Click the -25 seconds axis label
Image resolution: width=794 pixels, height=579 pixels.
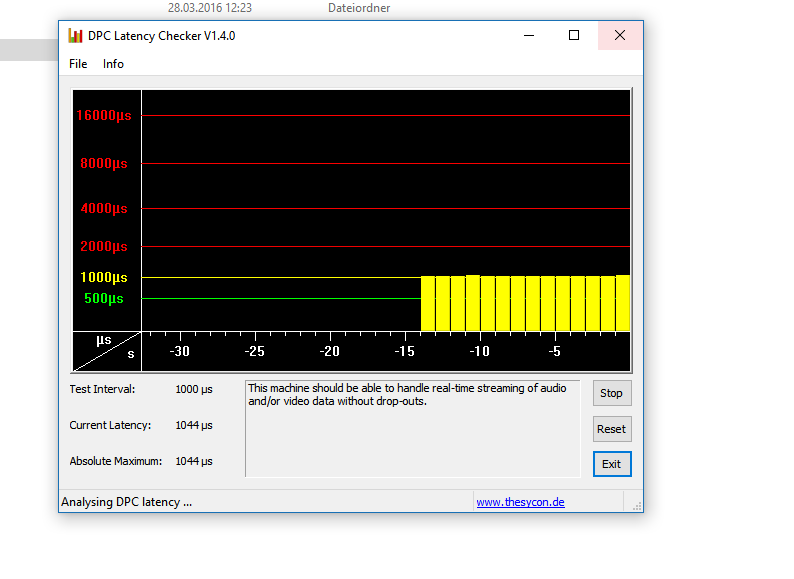point(254,352)
